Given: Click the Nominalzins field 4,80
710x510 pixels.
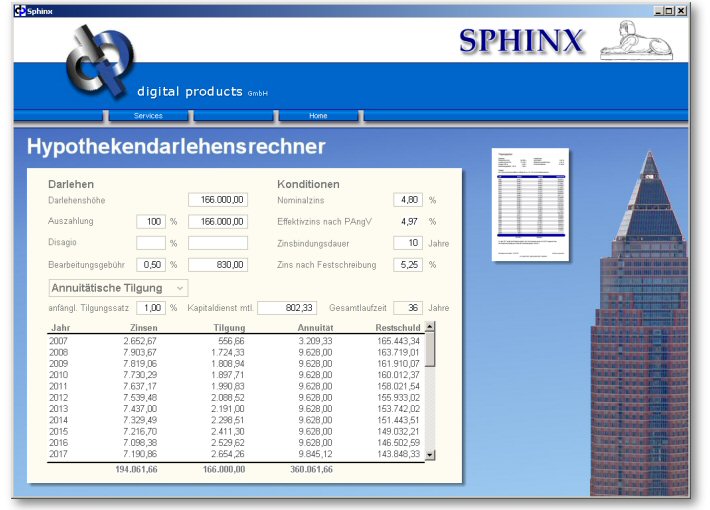Looking at the screenshot, I should coord(408,200).
